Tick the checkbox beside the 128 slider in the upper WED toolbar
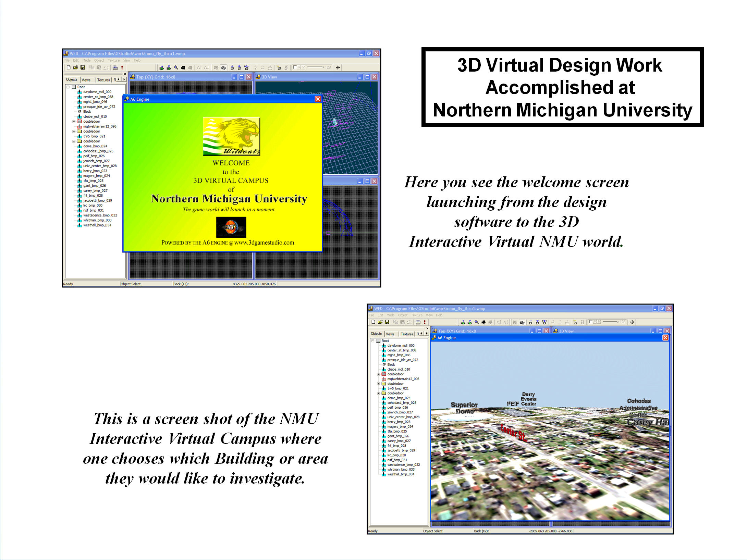Viewport: 747px width, 560px height. point(295,67)
